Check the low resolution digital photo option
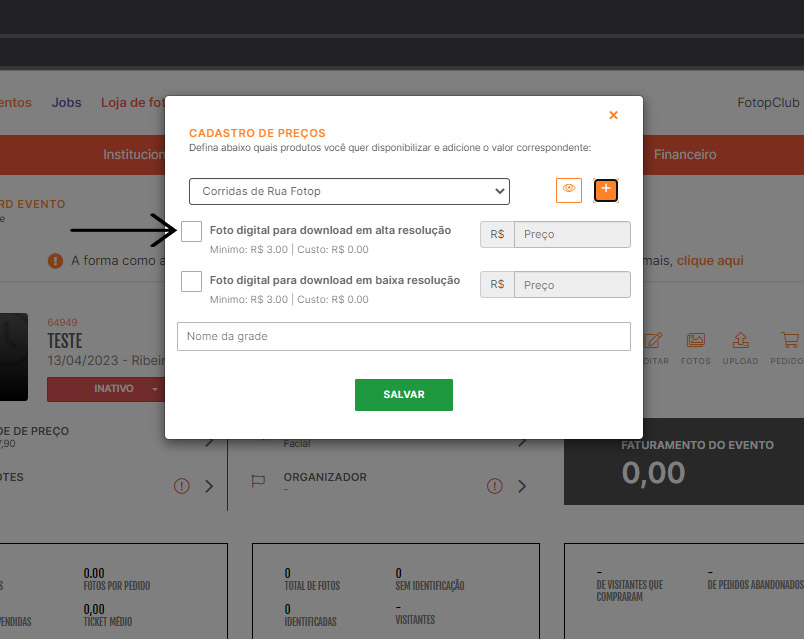Image resolution: width=804 pixels, height=639 pixels. (x=191, y=281)
